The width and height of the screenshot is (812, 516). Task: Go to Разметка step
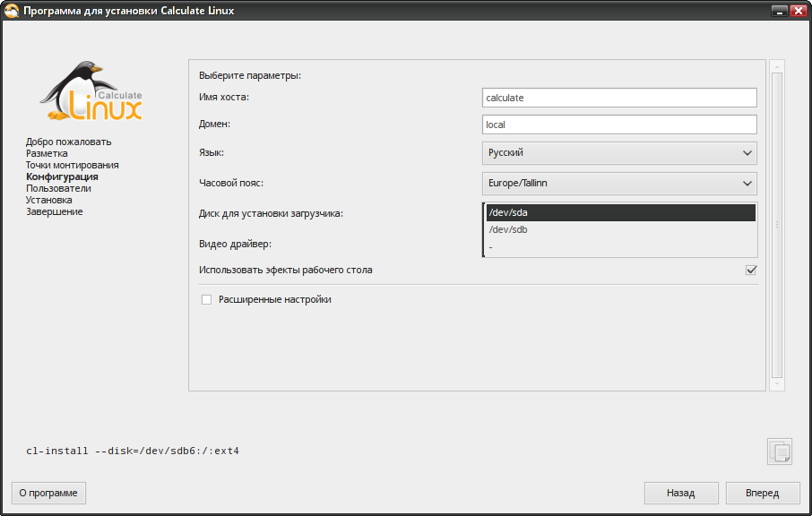(x=47, y=154)
